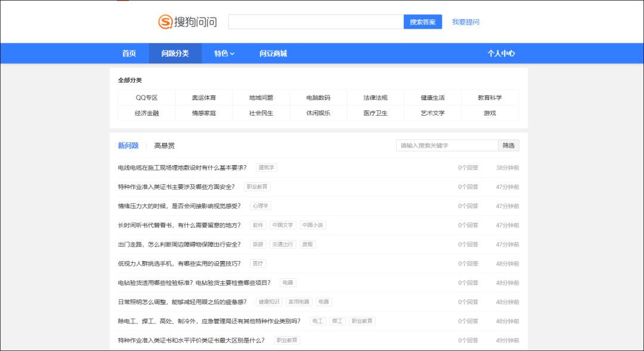Click the Sogou Wenwen logo
Viewport: 644px width, 351px height.
188,22
